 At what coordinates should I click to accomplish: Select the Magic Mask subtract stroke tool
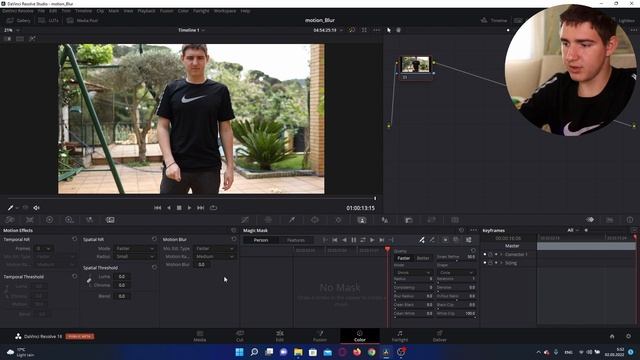coord(432,240)
